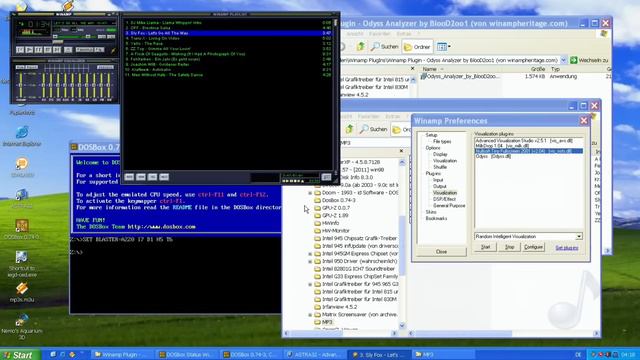Click Winamp lightning bolt about icon
Image resolution: width=640 pixels, height=360 pixels.
[x=114, y=51]
